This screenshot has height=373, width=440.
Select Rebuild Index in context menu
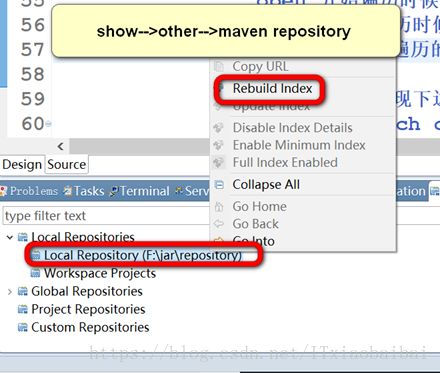tap(272, 88)
